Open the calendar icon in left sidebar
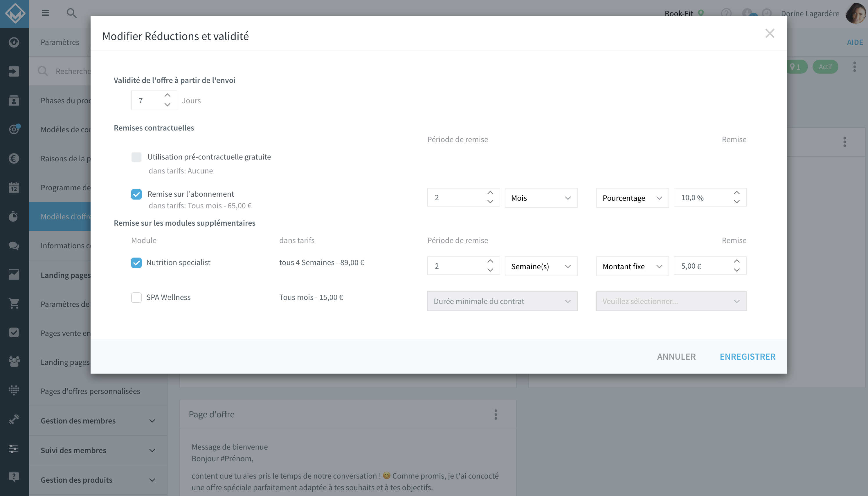This screenshot has width=868, height=496. (14, 187)
